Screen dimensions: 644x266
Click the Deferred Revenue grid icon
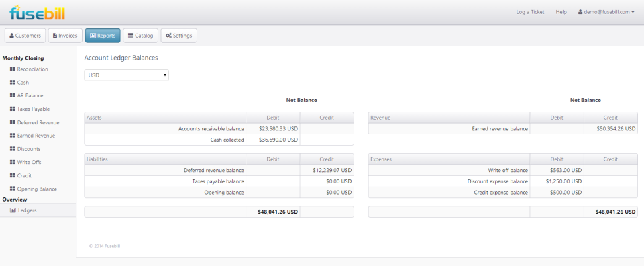[x=13, y=122]
